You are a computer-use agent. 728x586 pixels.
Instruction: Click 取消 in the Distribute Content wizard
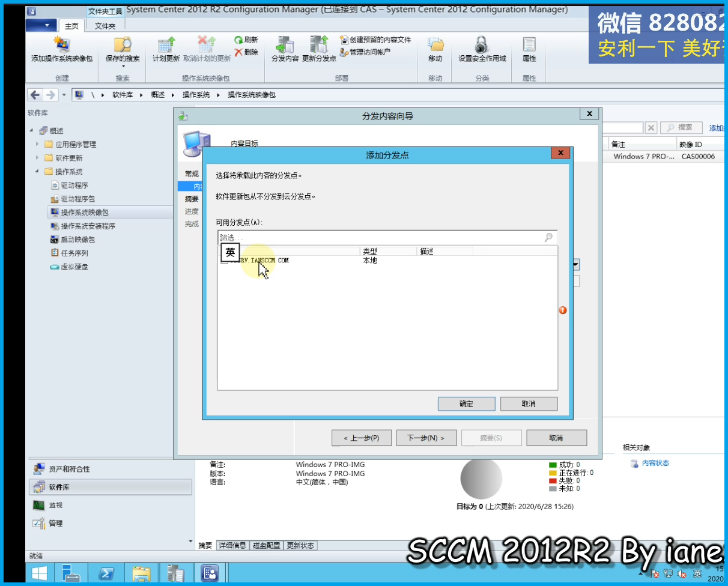[556, 438]
